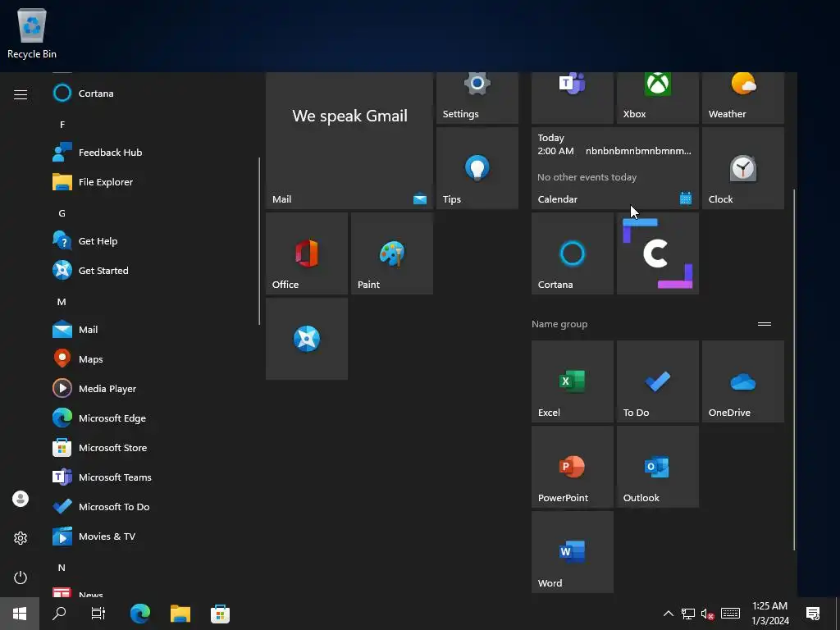Image resolution: width=840 pixels, height=630 pixels.
Task: Open network status in system tray
Action: (x=688, y=614)
